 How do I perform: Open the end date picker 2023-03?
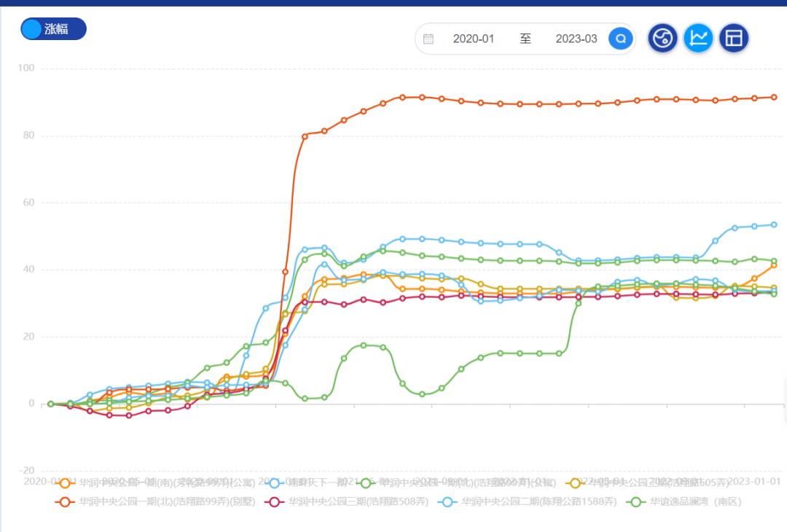point(576,39)
